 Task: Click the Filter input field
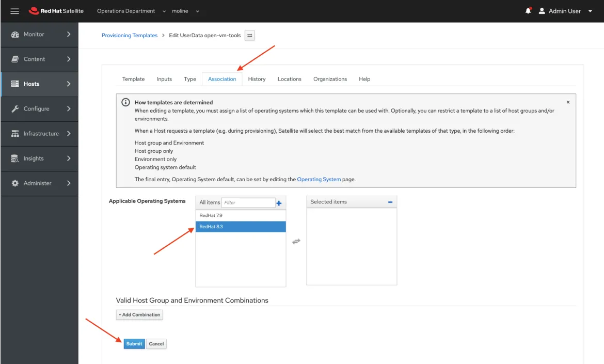point(248,202)
